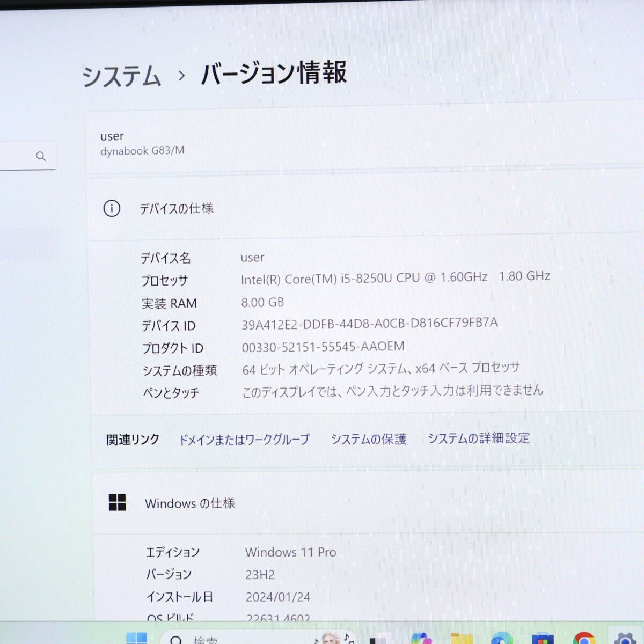
Task: Click the バージョン label in Windows の仕様
Action: [x=169, y=574]
